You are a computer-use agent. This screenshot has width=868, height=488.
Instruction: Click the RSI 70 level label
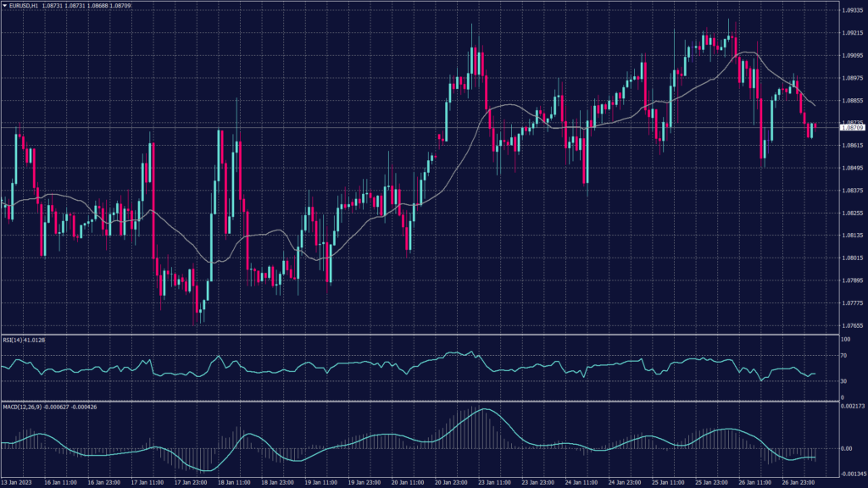843,357
